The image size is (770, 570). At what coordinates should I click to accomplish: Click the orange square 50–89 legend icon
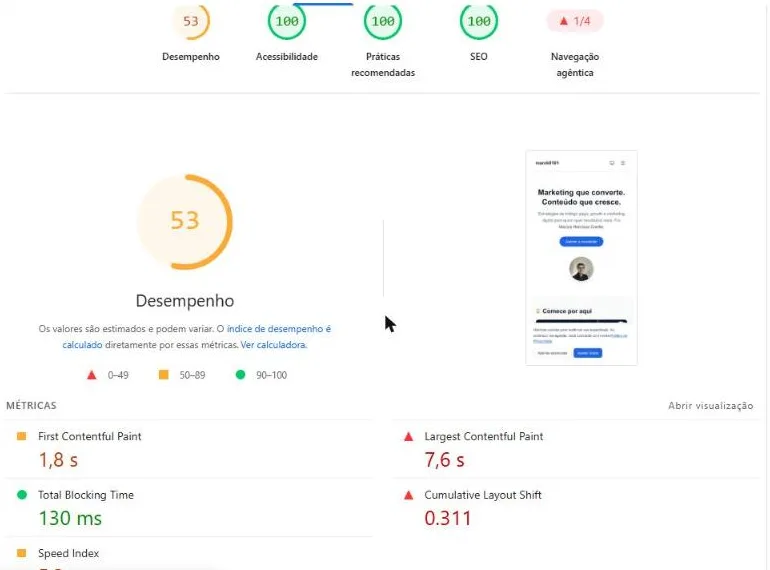pos(164,375)
